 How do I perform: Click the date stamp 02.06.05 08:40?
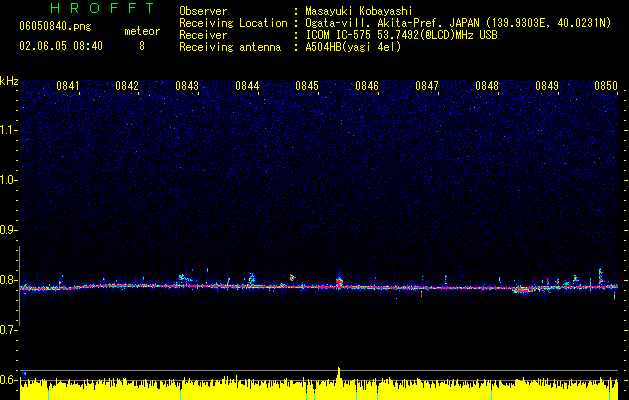point(61,46)
